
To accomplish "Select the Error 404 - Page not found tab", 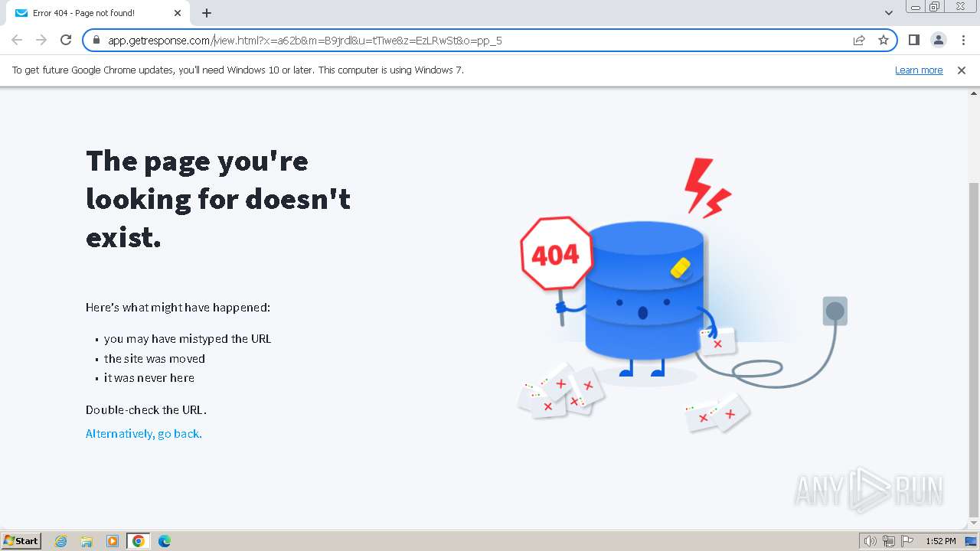I will [x=98, y=13].
